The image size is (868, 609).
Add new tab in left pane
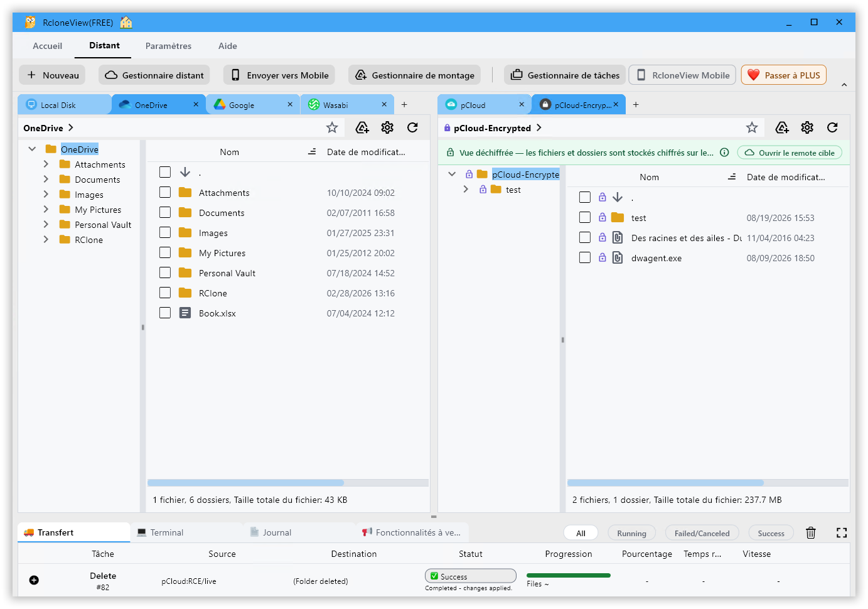tap(404, 105)
